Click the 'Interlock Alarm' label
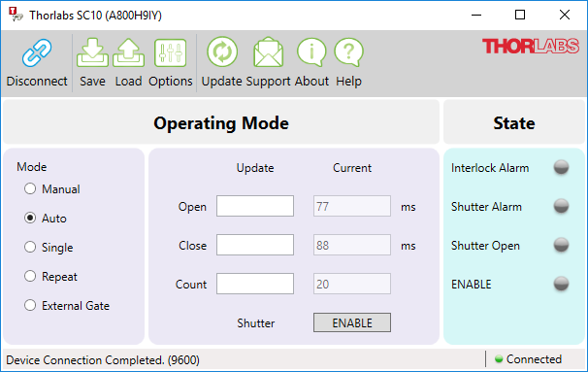The width and height of the screenshot is (588, 372). (490, 168)
